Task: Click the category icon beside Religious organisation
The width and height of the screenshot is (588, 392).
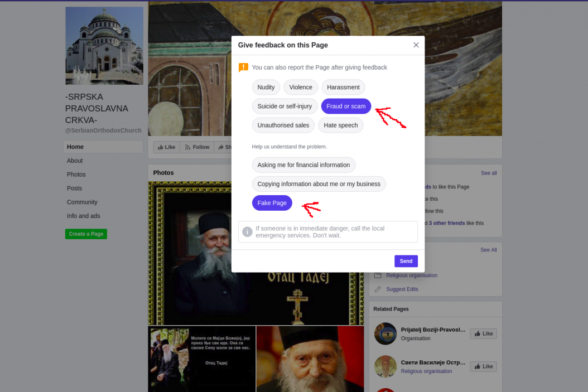Action: 378,275
